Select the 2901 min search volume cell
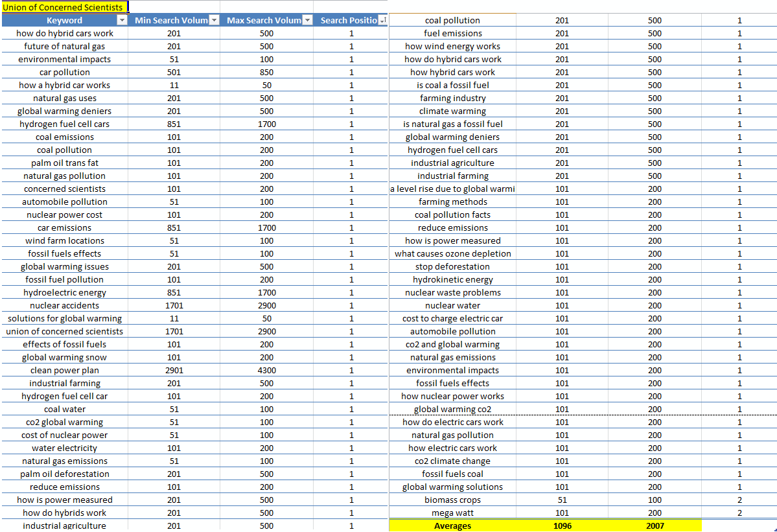Image resolution: width=777 pixels, height=532 pixels. pos(174,370)
